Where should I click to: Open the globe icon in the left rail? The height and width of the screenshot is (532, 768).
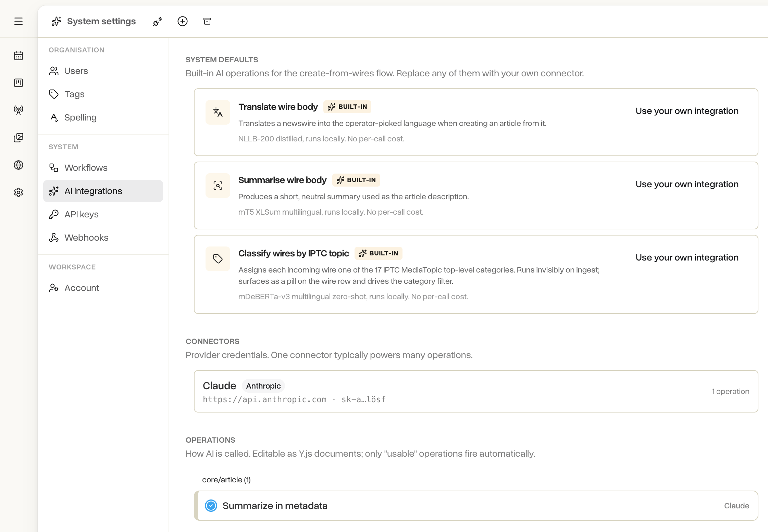(18, 165)
